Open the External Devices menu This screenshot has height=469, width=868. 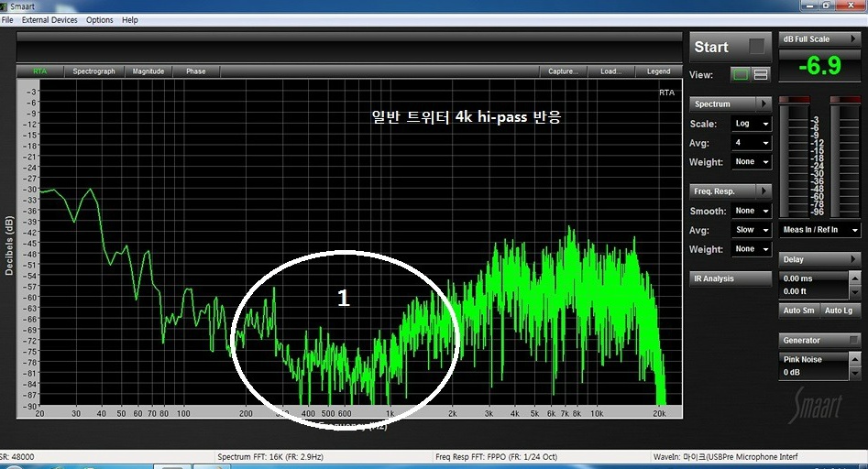coord(49,19)
